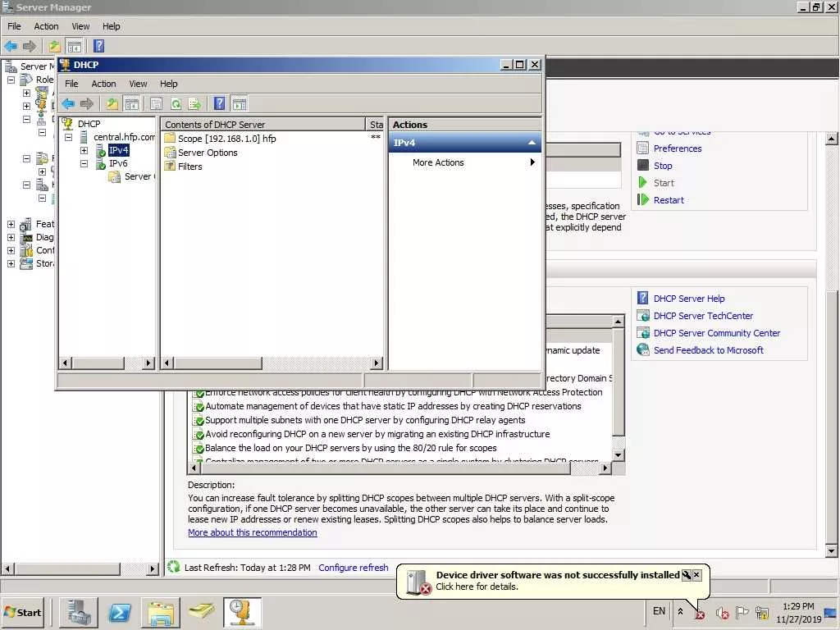Collapse Roles node in Server Manager tree

coord(11,80)
